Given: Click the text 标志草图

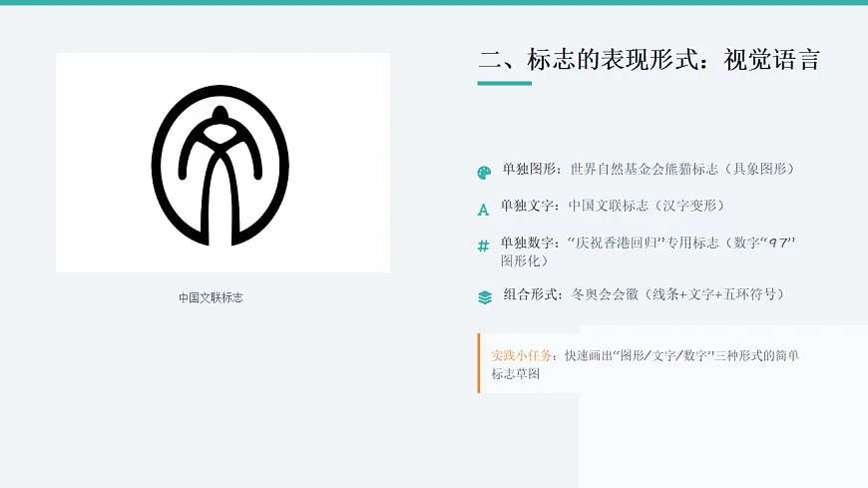Looking at the screenshot, I should [x=516, y=374].
